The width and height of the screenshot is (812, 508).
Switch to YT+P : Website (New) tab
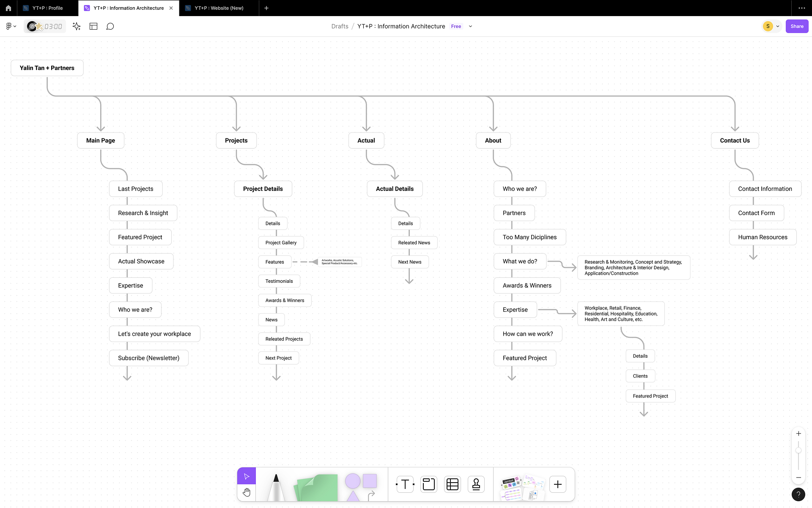pos(219,8)
